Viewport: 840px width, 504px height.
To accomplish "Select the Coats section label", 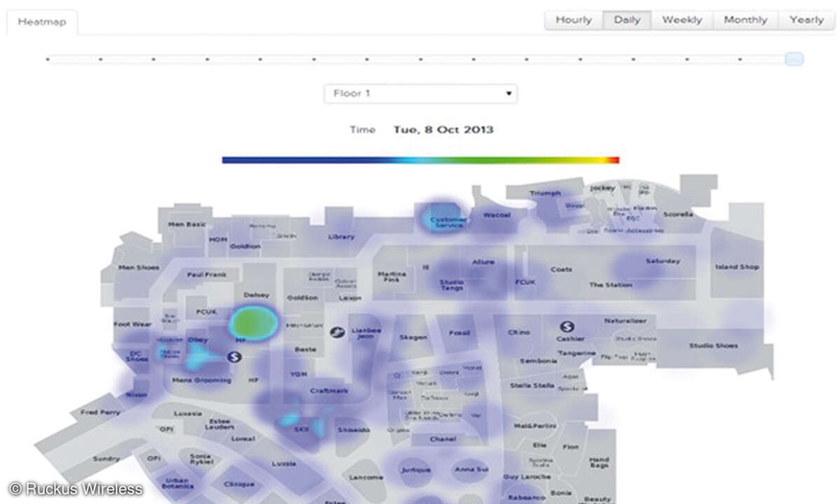I will 561,269.
